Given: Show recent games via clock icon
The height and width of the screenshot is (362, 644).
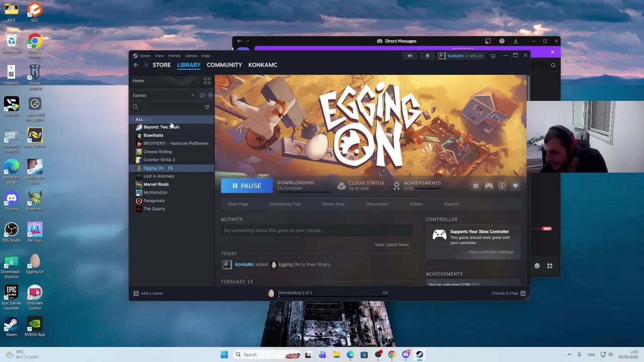Looking at the screenshot, I should pyautogui.click(x=202, y=95).
